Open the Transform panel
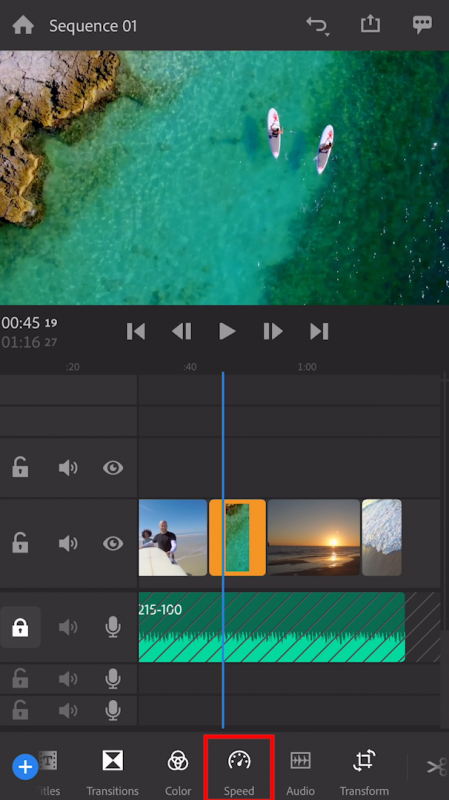Screen dimensions: 449x800 click(364, 770)
